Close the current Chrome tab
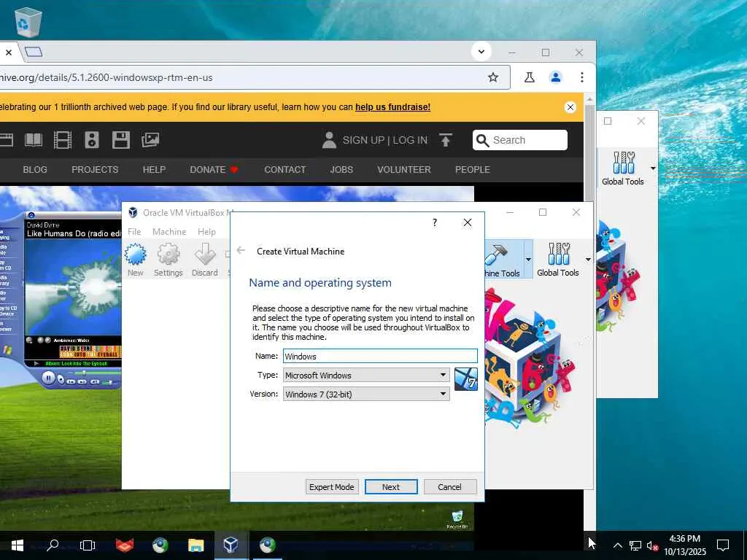747x560 pixels. 9,52
